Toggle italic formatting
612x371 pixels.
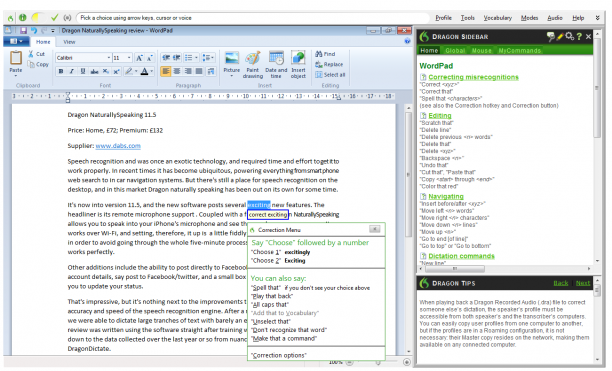[71, 71]
